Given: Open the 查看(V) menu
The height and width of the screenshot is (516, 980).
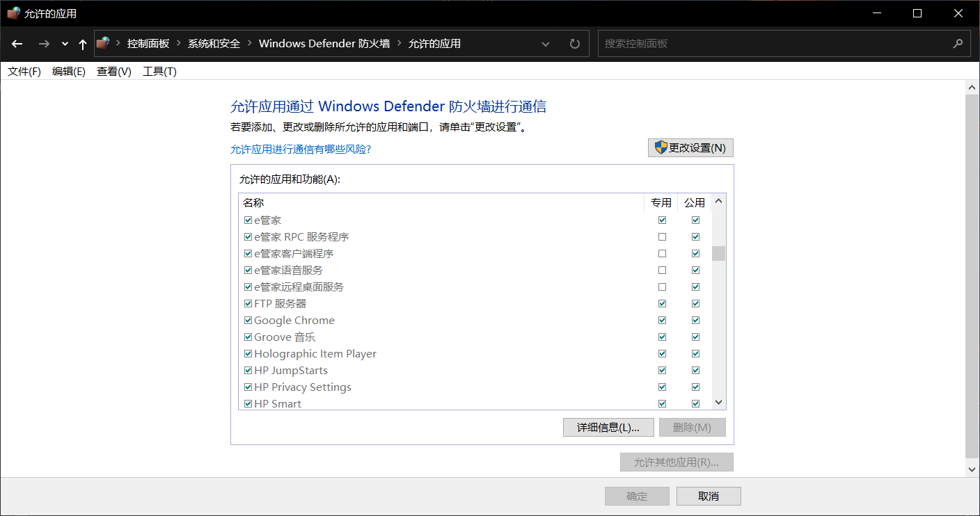Looking at the screenshot, I should click(x=113, y=70).
